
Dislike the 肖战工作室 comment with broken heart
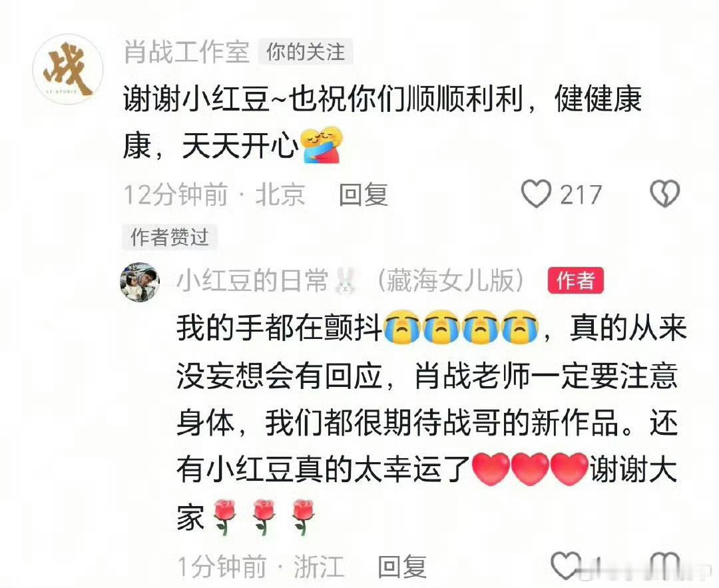pyautogui.click(x=665, y=194)
